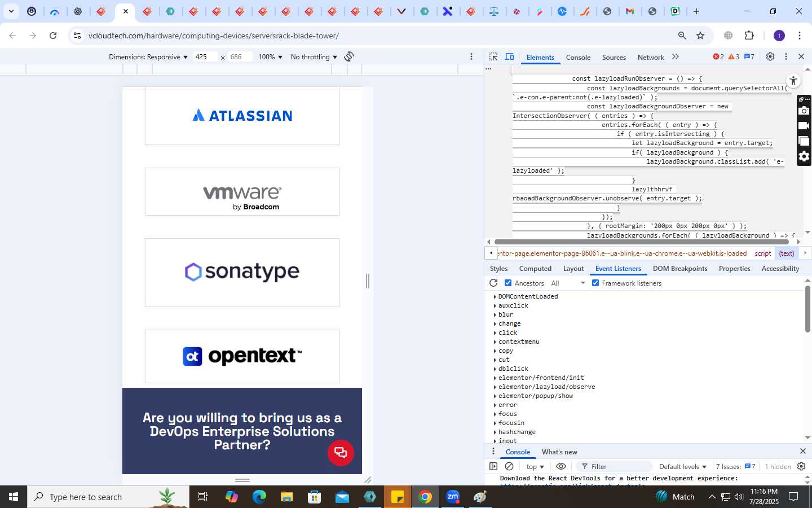View site information icon in address bar
This screenshot has width=812, height=508.
[77, 36]
